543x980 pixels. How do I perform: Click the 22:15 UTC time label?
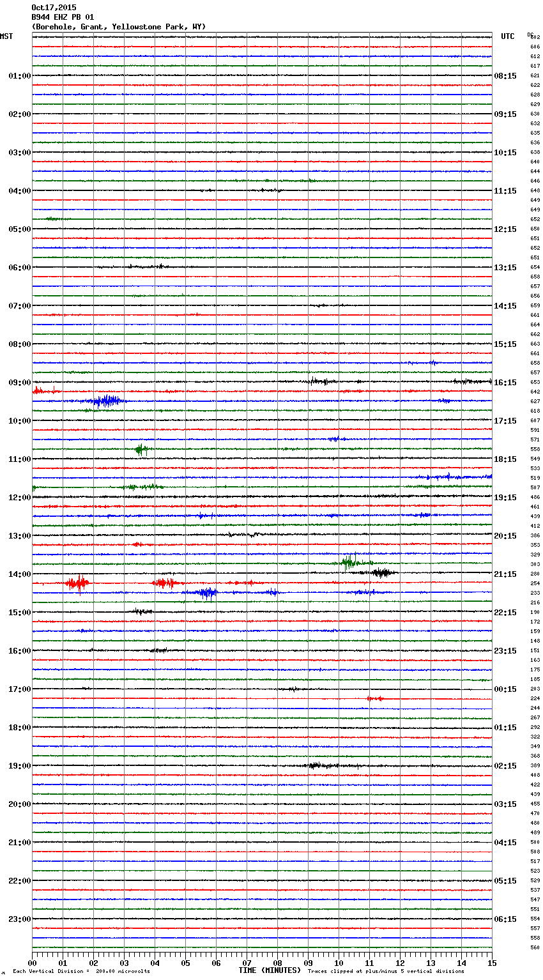[505, 613]
